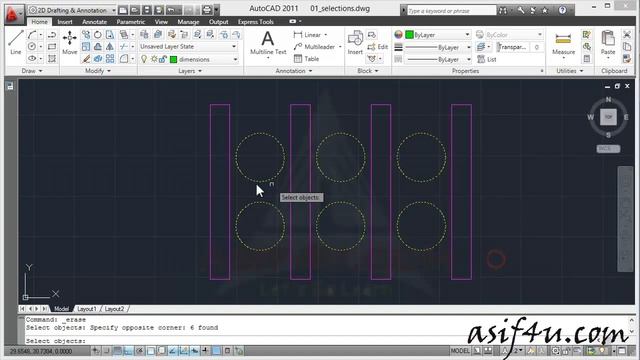The height and width of the screenshot is (360, 640).
Task: Click the Erase tool icon
Action: 86,59
